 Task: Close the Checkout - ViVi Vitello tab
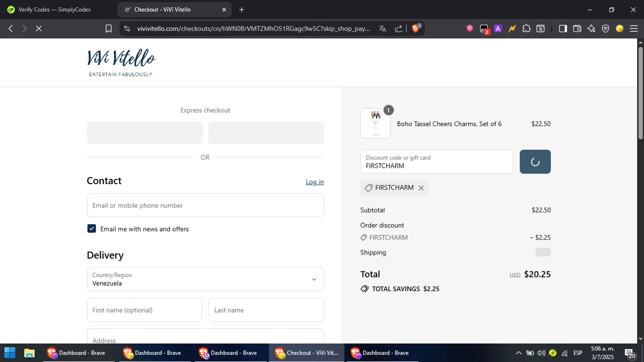click(x=224, y=9)
